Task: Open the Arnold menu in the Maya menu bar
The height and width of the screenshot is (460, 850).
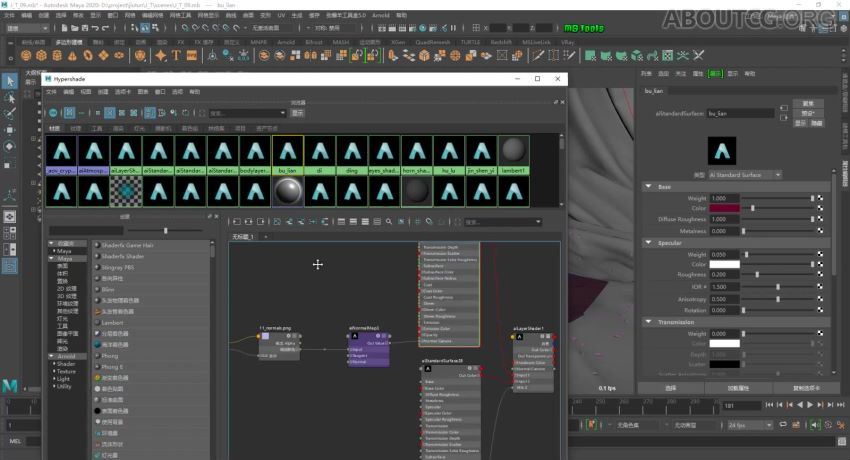Action: click(x=381, y=16)
